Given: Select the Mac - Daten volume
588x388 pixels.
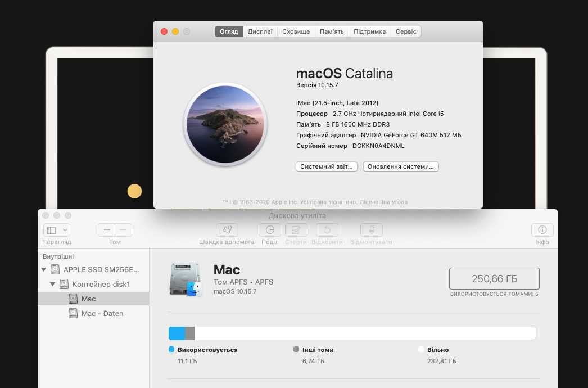Looking at the screenshot, I should 94,313.
